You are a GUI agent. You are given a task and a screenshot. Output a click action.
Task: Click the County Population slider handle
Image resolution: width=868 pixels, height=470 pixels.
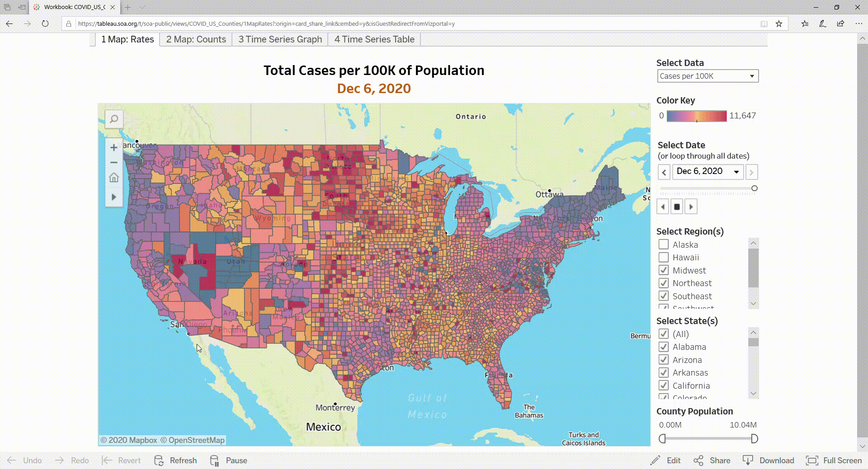coord(662,437)
